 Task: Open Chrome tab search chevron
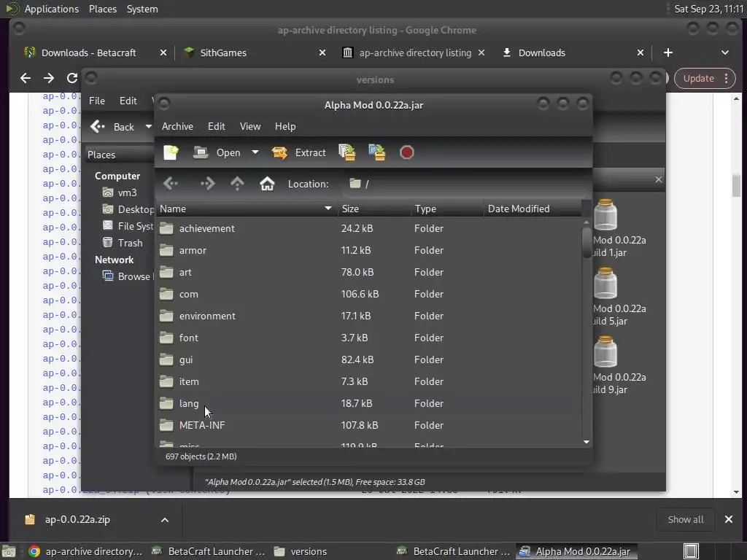(x=725, y=52)
